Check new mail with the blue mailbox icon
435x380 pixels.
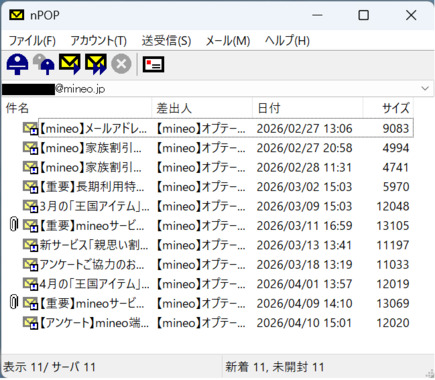tap(17, 64)
